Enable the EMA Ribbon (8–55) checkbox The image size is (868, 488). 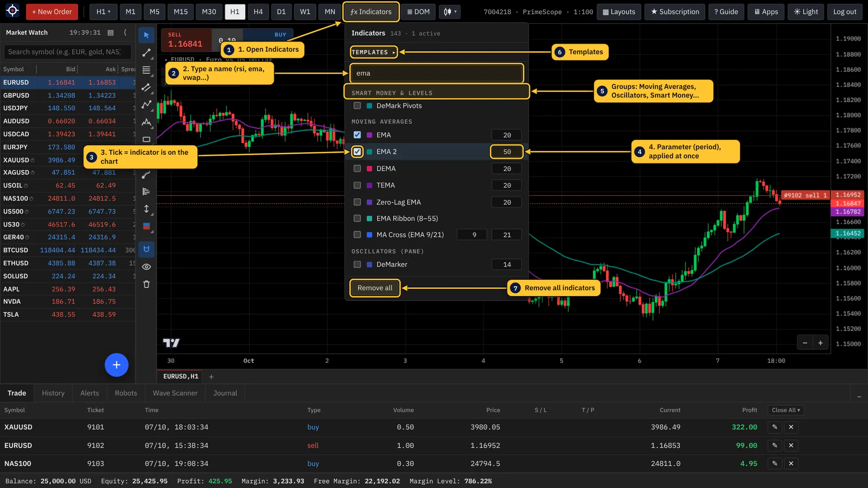[x=357, y=219]
